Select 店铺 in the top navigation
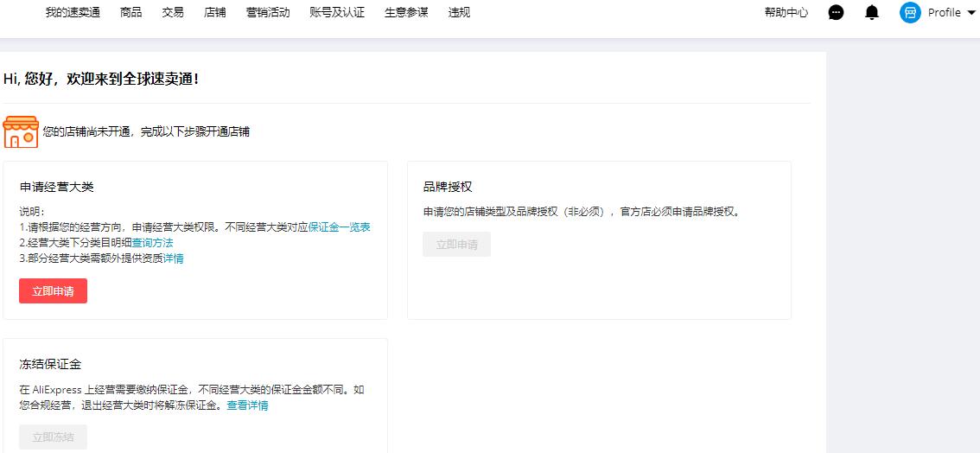Screen dimensions: 980x453 coord(214,12)
